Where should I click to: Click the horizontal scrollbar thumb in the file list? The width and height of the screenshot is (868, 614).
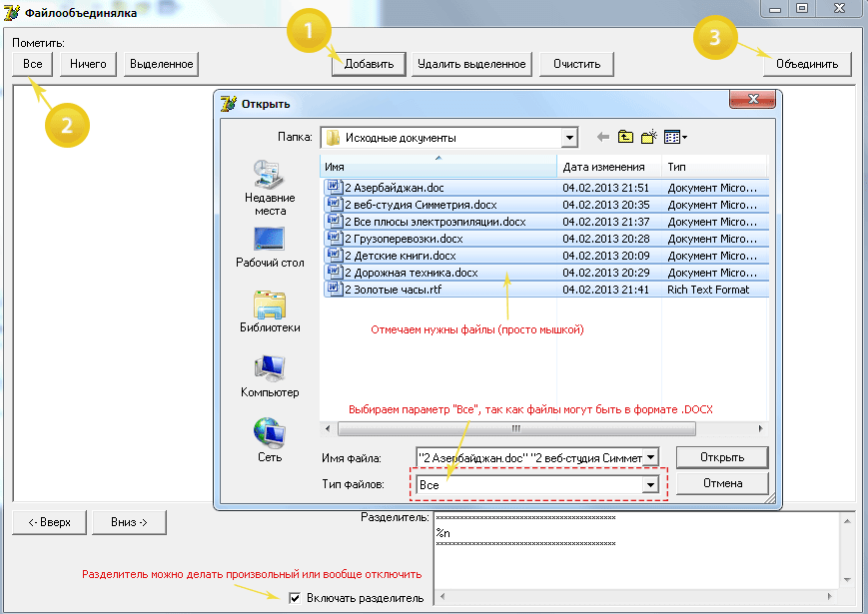[x=516, y=428]
